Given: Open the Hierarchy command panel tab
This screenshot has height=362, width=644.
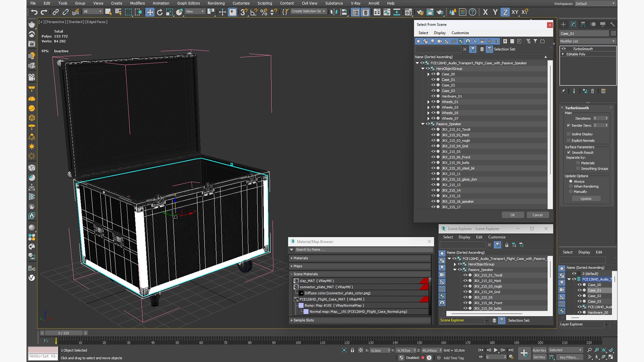Looking at the screenshot, I should pyautogui.click(x=583, y=24).
